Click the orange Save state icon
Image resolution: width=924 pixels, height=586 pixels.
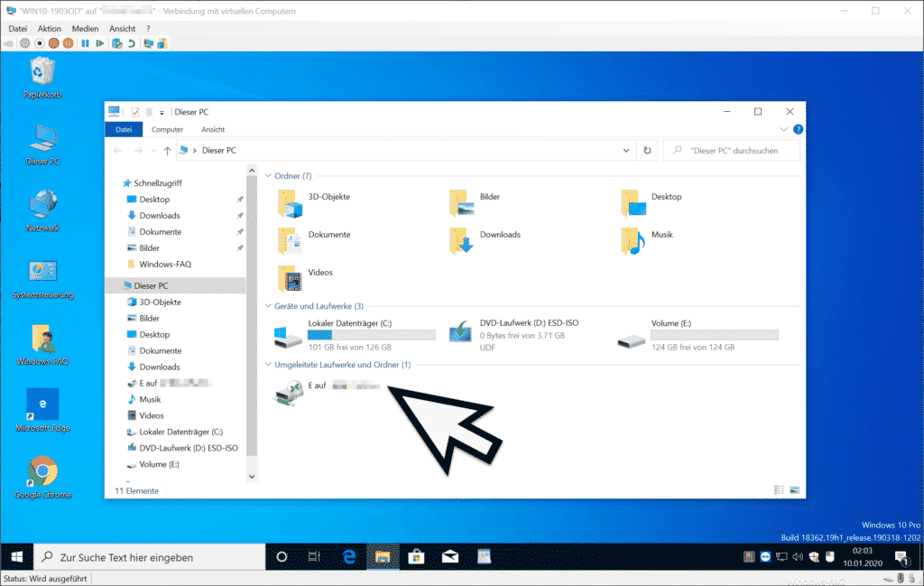click(69, 43)
